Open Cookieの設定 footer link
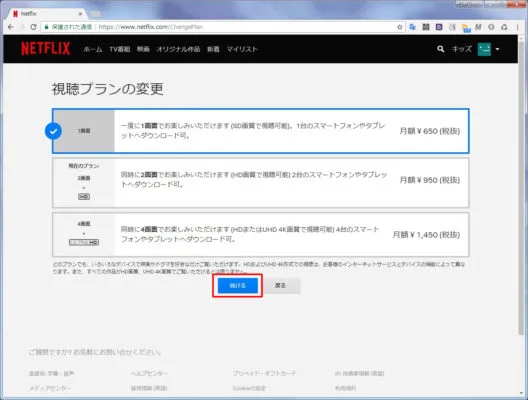Viewport: 528px width, 400px height. [x=249, y=388]
